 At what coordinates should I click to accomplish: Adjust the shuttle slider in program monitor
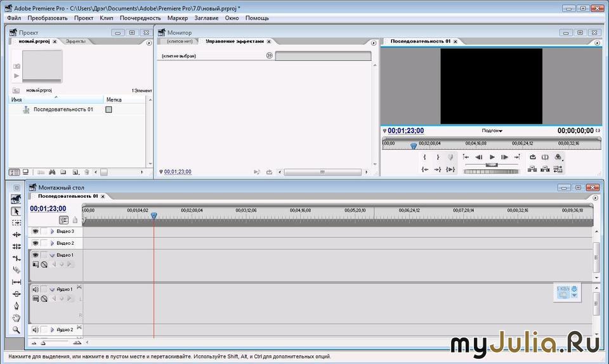click(x=491, y=165)
